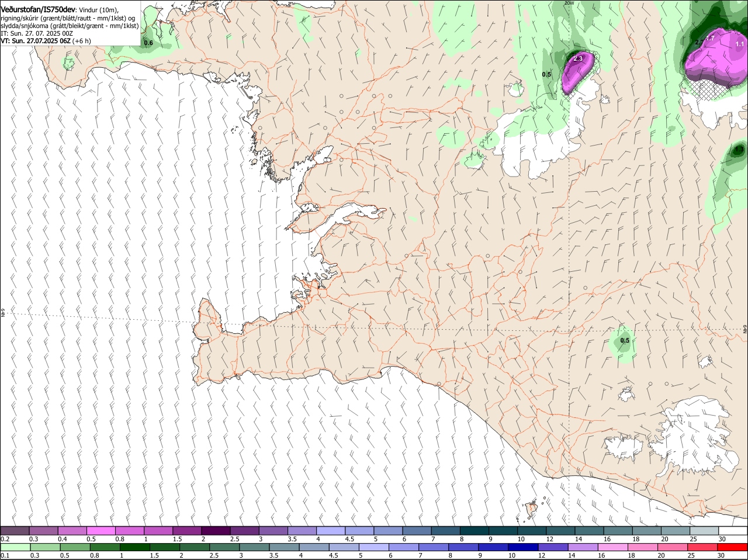Select the light grey 25–30 snow legend swatch

tap(705, 530)
